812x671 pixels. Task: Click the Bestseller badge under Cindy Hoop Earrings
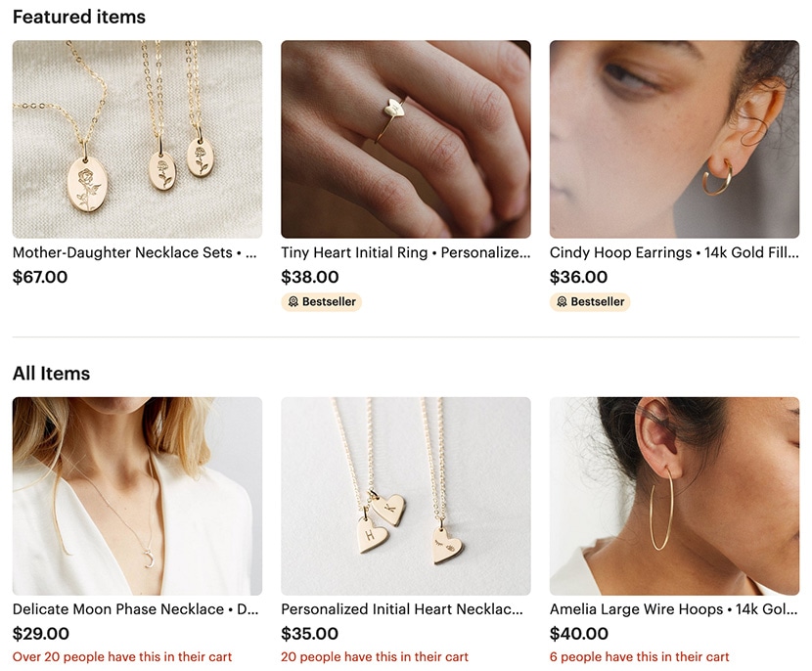(590, 302)
